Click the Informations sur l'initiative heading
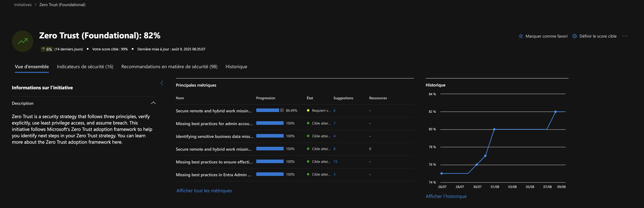Viewport: 644px width, 208px height. [42, 88]
